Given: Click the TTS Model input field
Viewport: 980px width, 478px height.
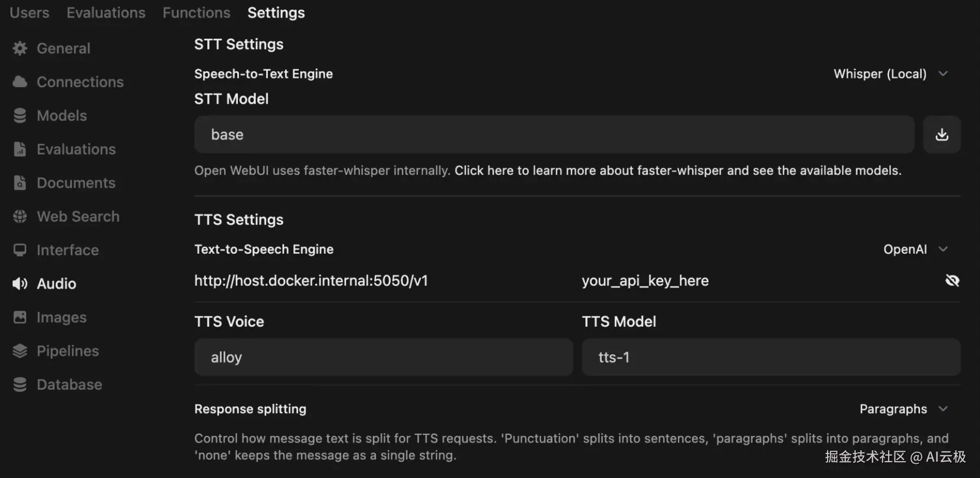Looking at the screenshot, I should tap(771, 357).
